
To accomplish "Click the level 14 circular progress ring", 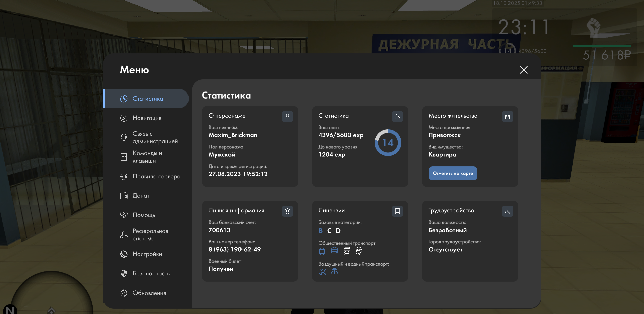I will click(388, 143).
